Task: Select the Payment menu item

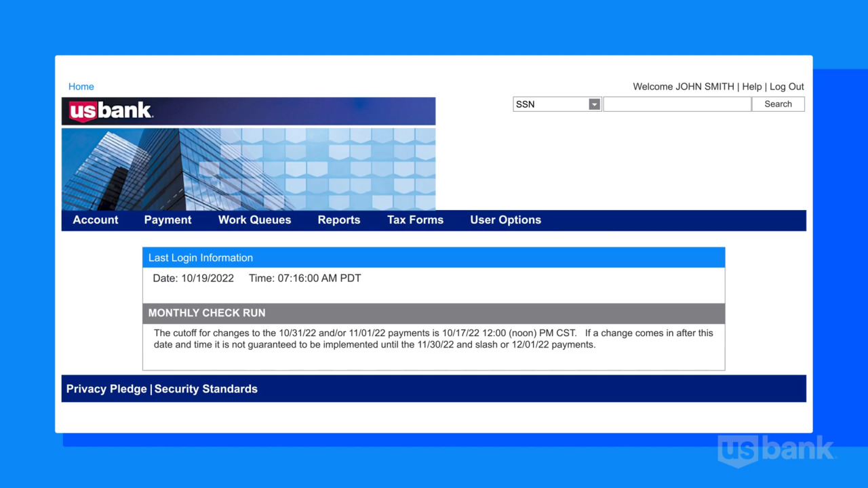Action: pos(167,220)
